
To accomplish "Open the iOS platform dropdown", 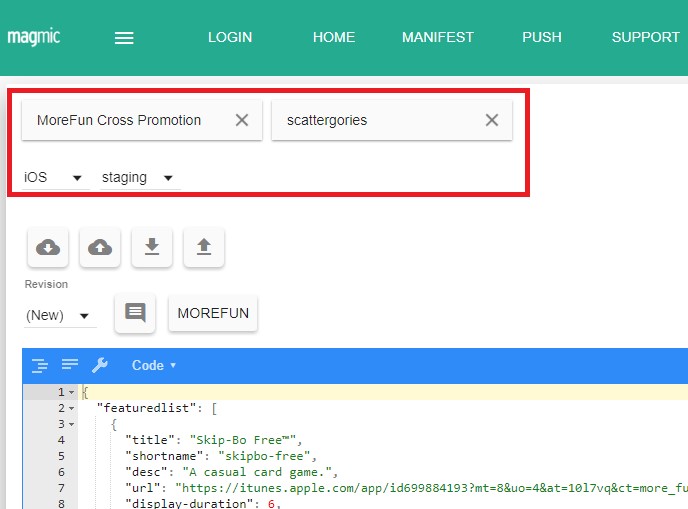I will pyautogui.click(x=54, y=178).
